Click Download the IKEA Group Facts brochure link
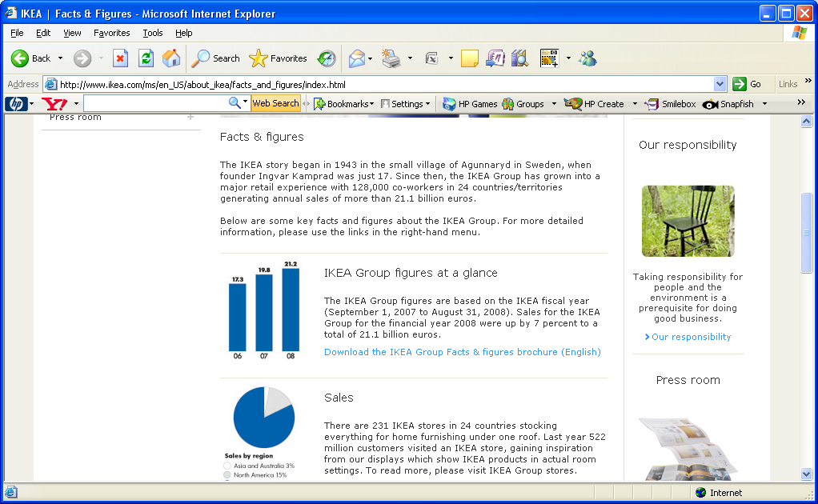 coord(462,352)
